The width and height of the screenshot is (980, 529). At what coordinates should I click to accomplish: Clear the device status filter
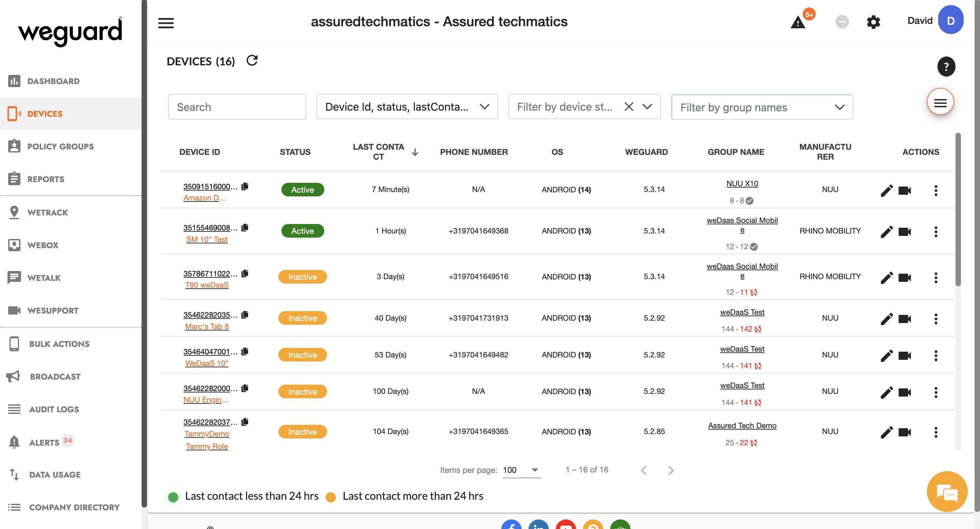point(628,107)
